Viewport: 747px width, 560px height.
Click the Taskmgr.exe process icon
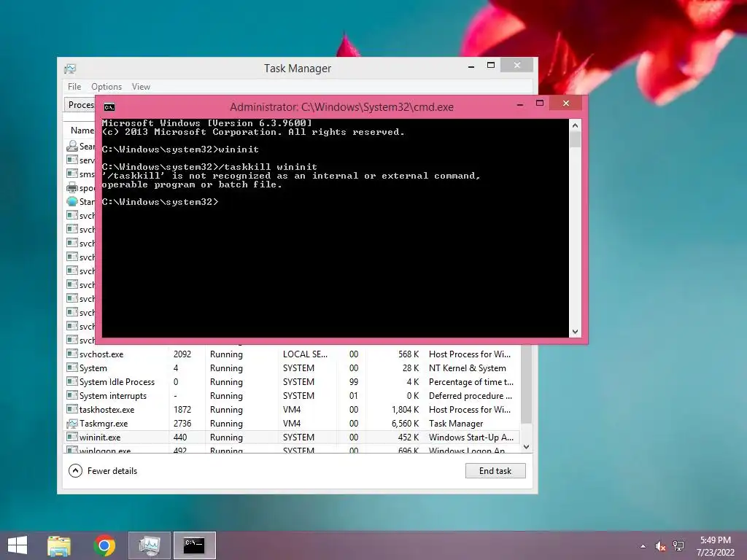tap(72, 424)
